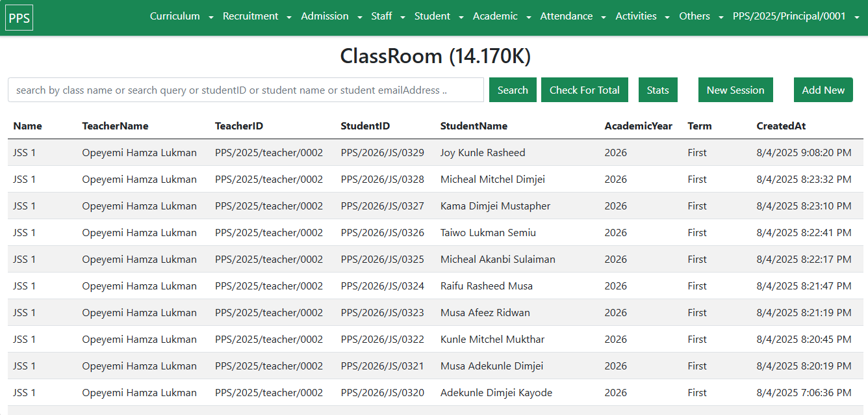This screenshot has width=868, height=415.
Task: Expand the Recruitment dropdown menu
Action: pyautogui.click(x=257, y=16)
